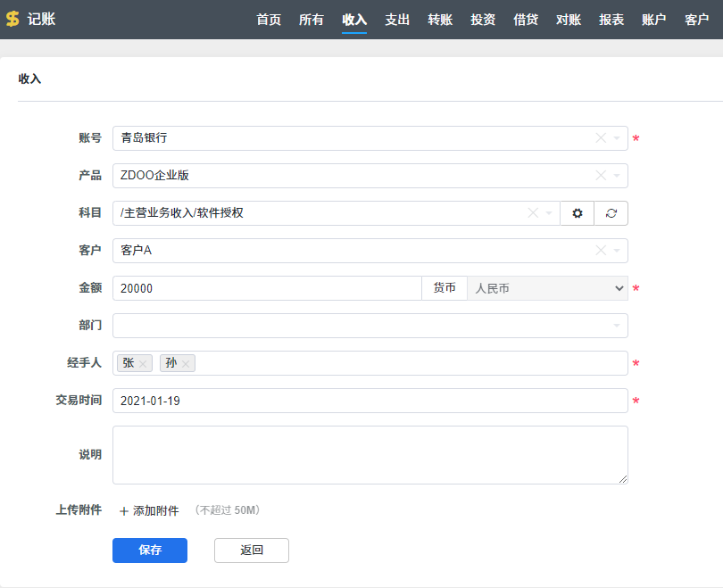The height and width of the screenshot is (588, 723).
Task: Open the 部门 department dropdown
Action: (x=370, y=326)
